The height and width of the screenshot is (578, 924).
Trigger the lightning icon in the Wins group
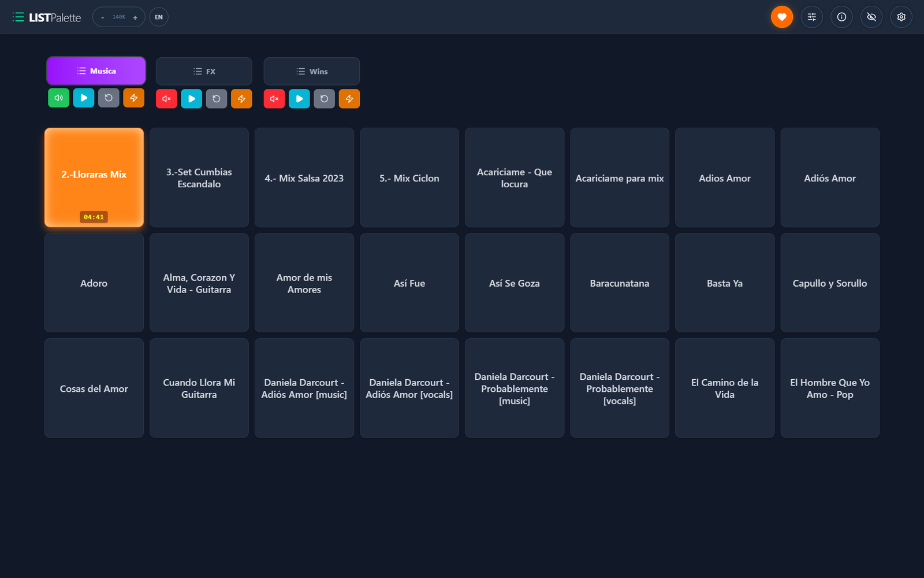pos(349,99)
